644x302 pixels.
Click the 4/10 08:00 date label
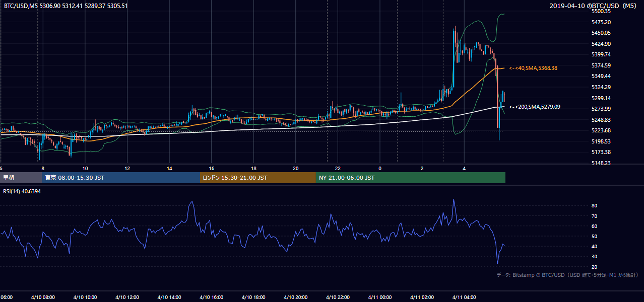[42, 297]
